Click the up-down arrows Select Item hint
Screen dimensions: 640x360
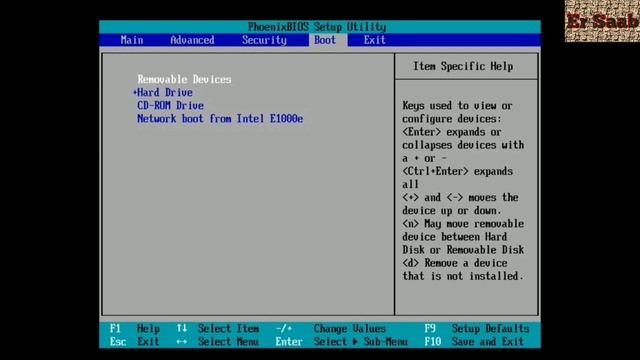tap(218, 329)
